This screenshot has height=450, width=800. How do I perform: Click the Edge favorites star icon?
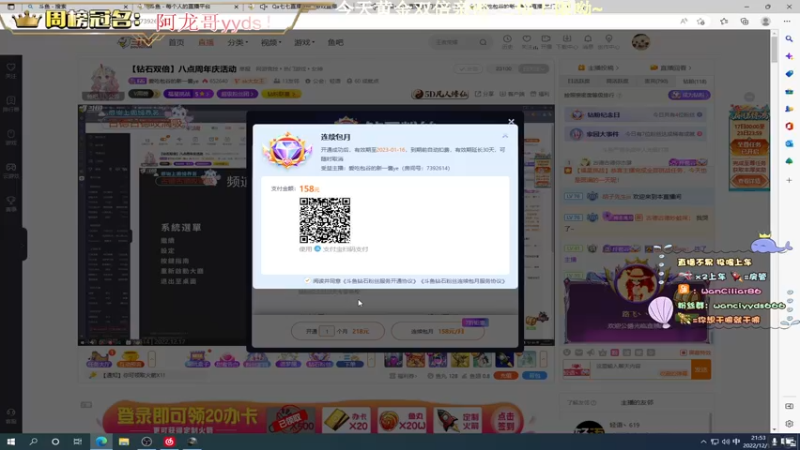click(724, 21)
